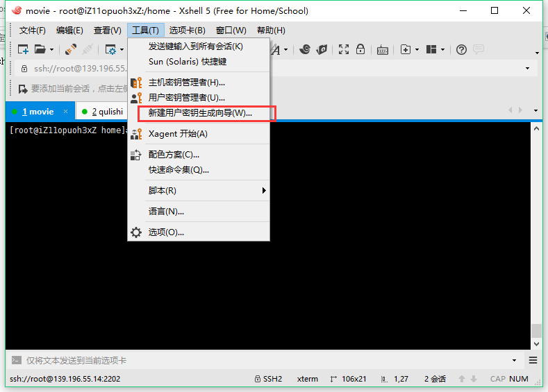Open 用户密钥管理者(U)... menu item
Screen dimensions: 548x392
[x=199, y=98]
